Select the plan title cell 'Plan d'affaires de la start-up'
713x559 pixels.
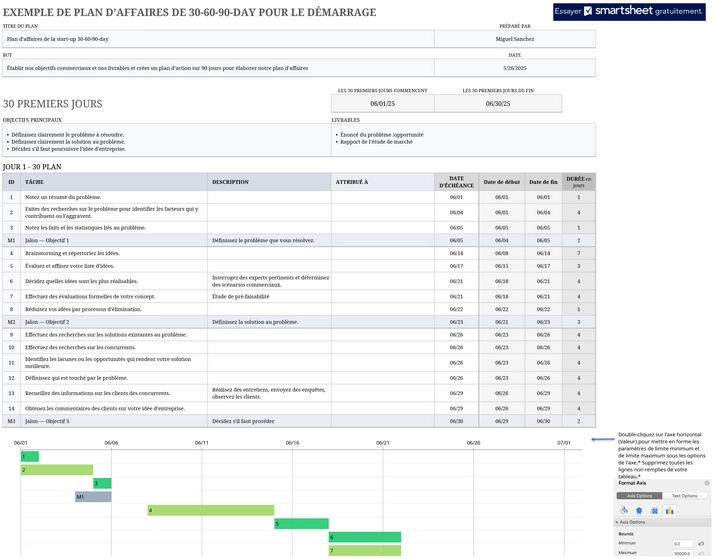(218, 39)
